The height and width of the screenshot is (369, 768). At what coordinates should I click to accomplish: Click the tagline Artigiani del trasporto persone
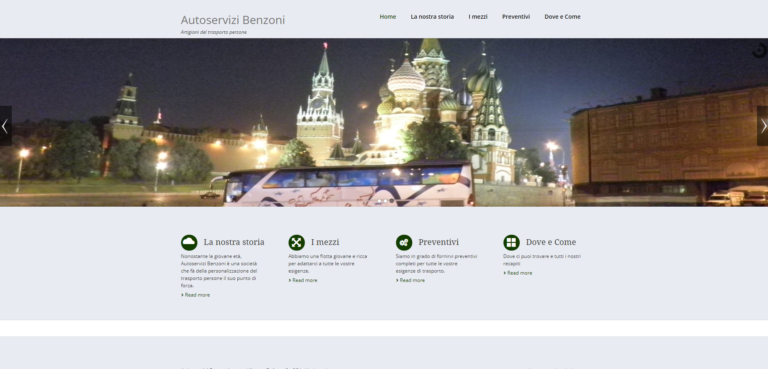[214, 32]
